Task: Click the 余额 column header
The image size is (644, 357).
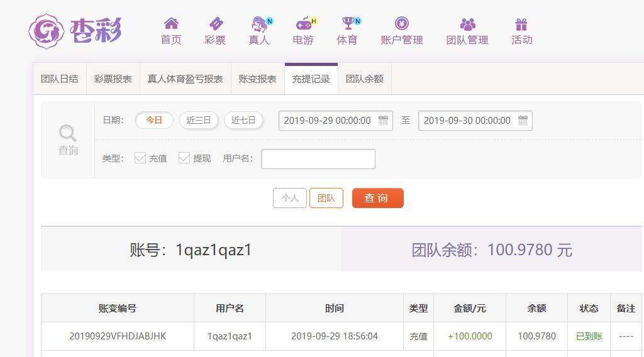Action: [x=536, y=308]
